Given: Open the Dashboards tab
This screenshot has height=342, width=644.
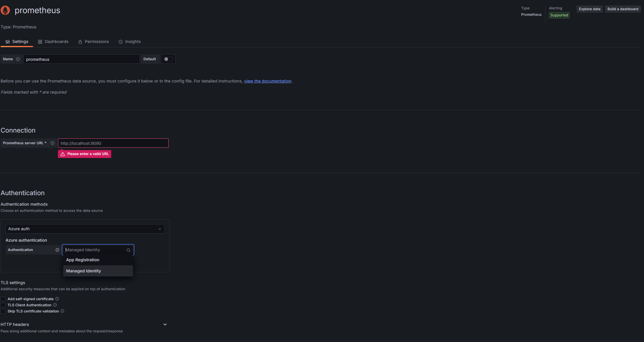Looking at the screenshot, I should pos(53,42).
